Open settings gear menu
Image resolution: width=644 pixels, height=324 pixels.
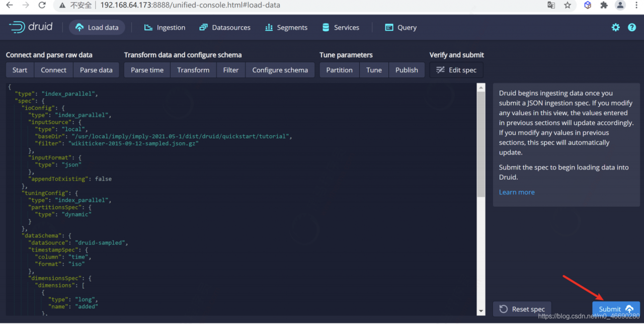tap(616, 27)
